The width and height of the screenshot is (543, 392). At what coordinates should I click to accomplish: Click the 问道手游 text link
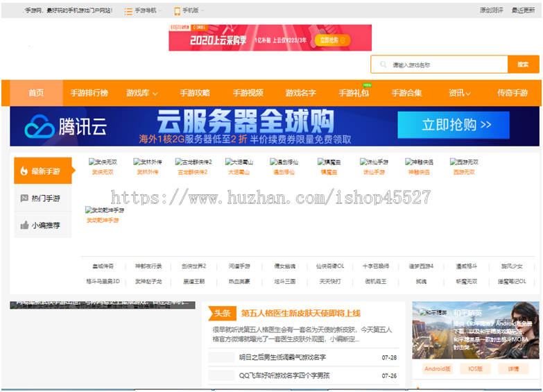[239, 266]
